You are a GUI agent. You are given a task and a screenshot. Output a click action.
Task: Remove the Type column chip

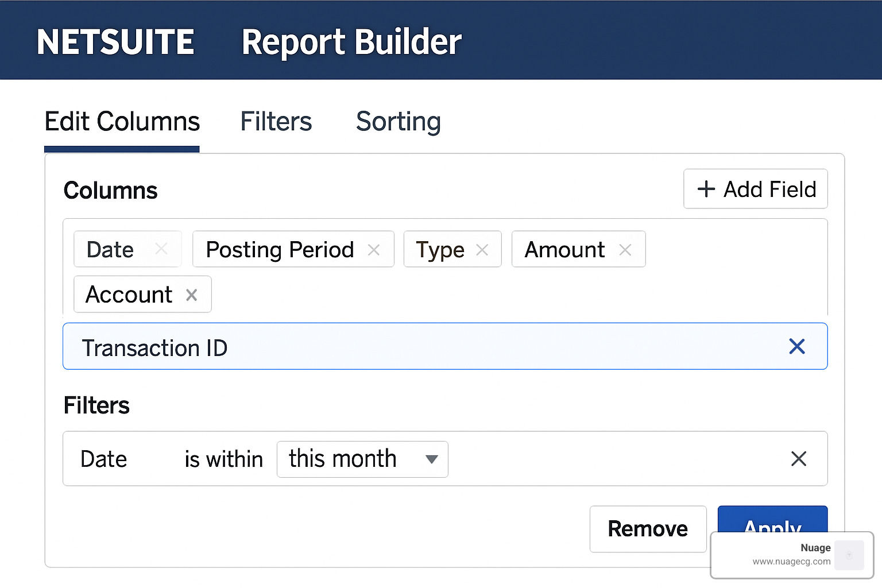[x=482, y=250]
